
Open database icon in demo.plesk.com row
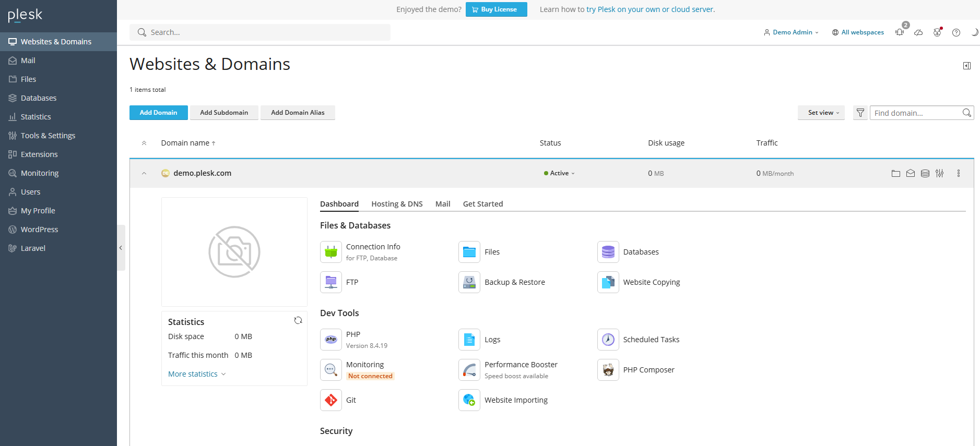(925, 173)
